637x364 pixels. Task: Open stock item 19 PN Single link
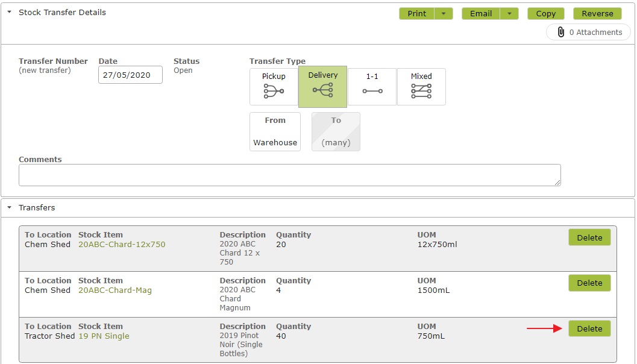click(x=104, y=336)
